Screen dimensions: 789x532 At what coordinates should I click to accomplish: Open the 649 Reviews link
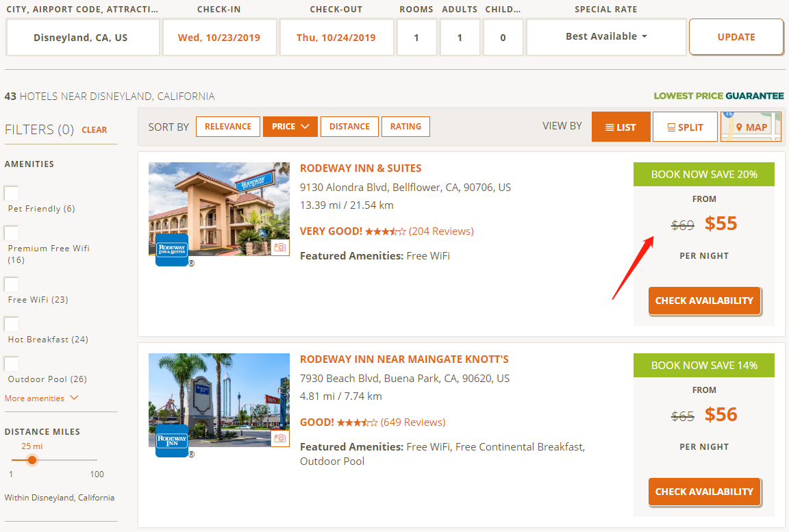point(412,422)
